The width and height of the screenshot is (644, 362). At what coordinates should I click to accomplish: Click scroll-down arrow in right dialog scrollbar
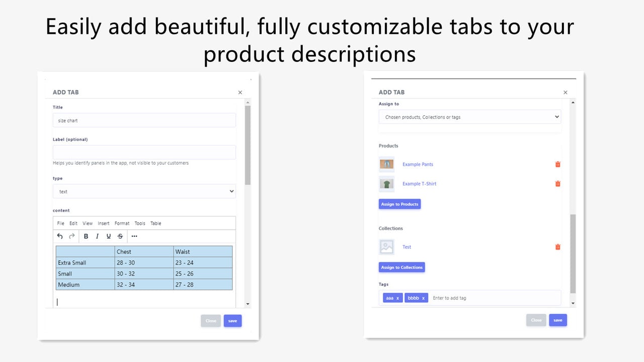point(573,303)
